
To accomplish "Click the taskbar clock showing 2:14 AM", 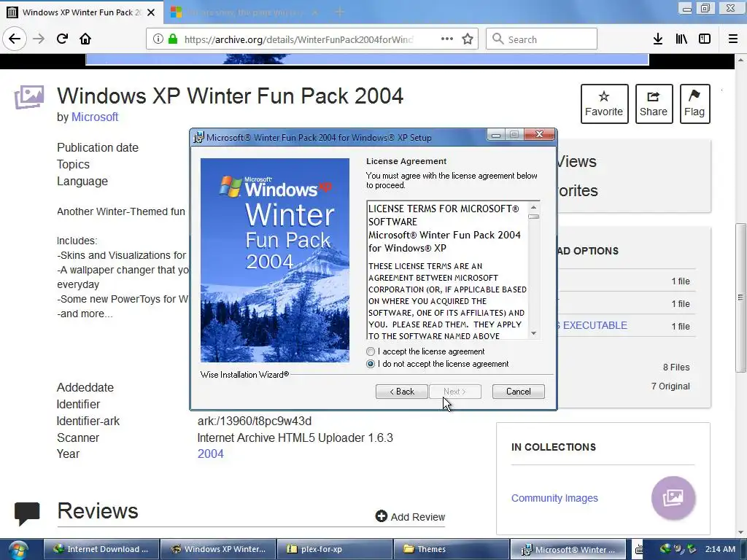I will (720, 549).
